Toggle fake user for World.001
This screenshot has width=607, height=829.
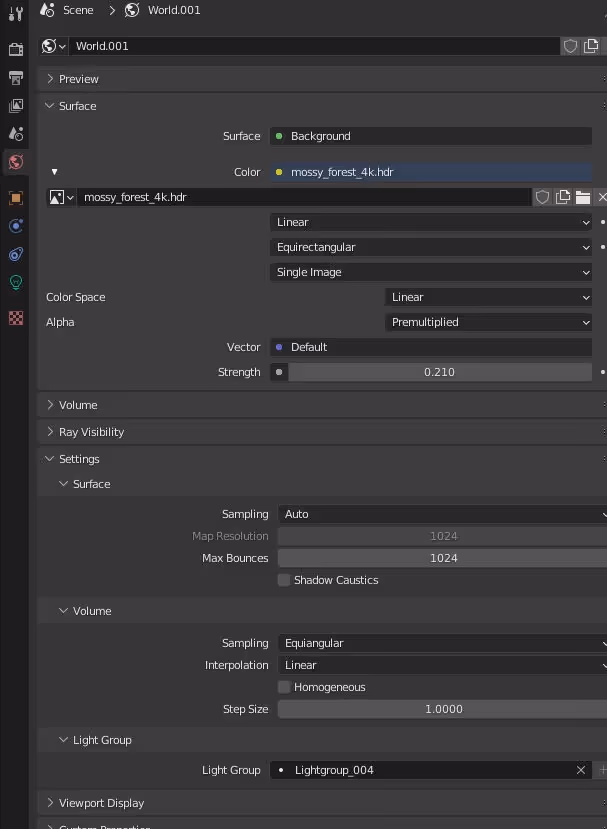point(570,46)
